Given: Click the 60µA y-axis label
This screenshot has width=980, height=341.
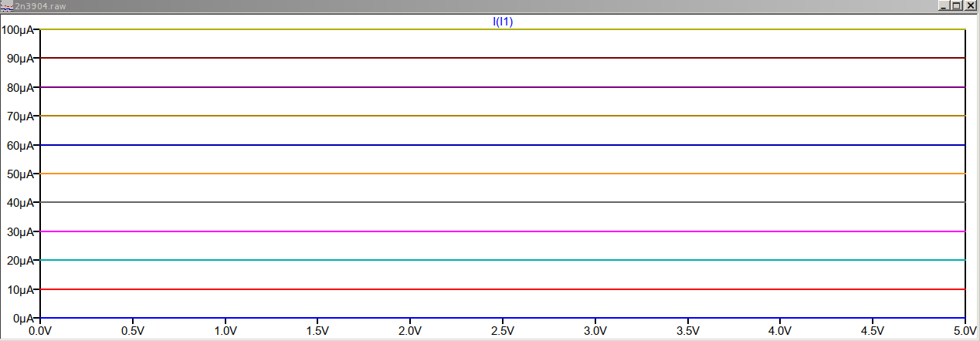Looking at the screenshot, I should [20, 145].
